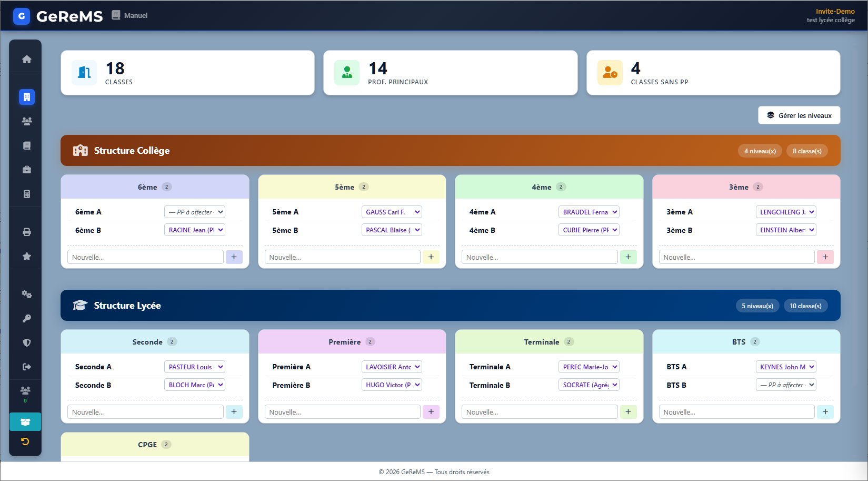The height and width of the screenshot is (481, 868).
Task: Add class with plus button in Première
Action: coord(431,412)
